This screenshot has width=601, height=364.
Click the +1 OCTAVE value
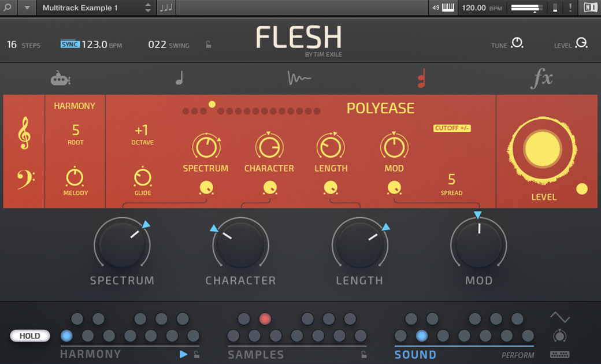click(x=142, y=131)
